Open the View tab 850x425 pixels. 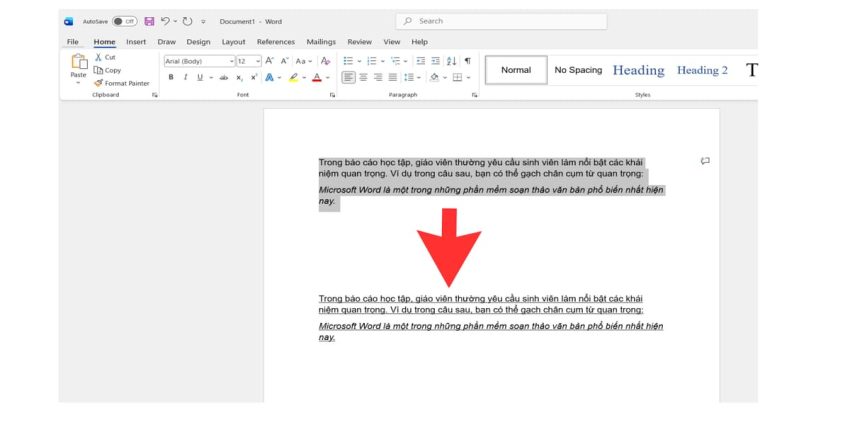(x=391, y=42)
